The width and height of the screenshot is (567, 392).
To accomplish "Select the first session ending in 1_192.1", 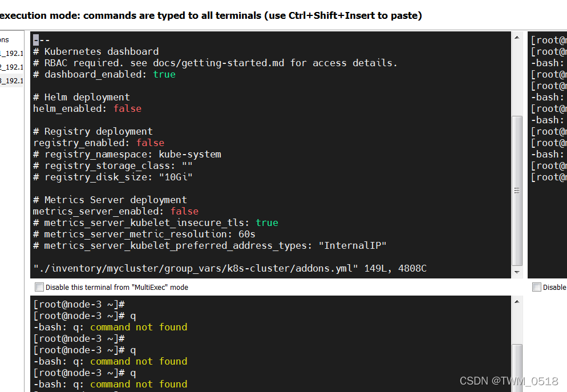I will tap(11, 53).
